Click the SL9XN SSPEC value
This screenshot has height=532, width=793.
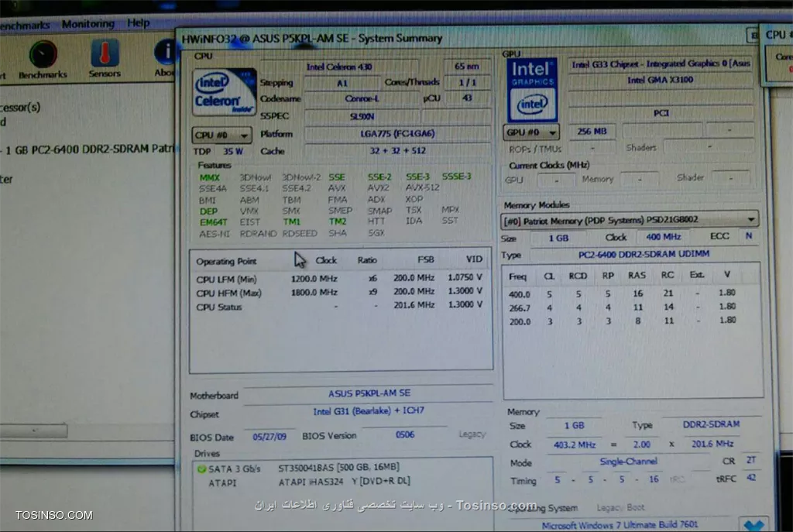pyautogui.click(x=362, y=116)
